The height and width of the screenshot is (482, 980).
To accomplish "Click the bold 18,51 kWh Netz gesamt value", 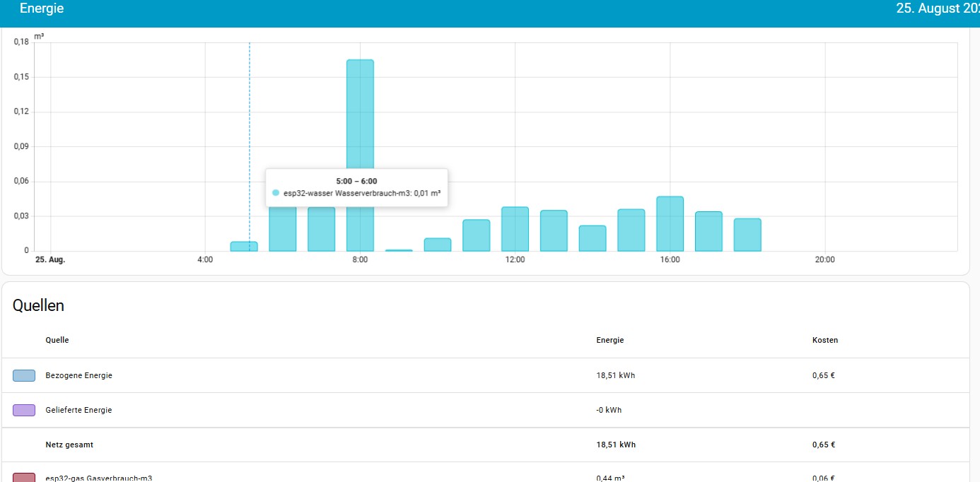I will point(616,445).
